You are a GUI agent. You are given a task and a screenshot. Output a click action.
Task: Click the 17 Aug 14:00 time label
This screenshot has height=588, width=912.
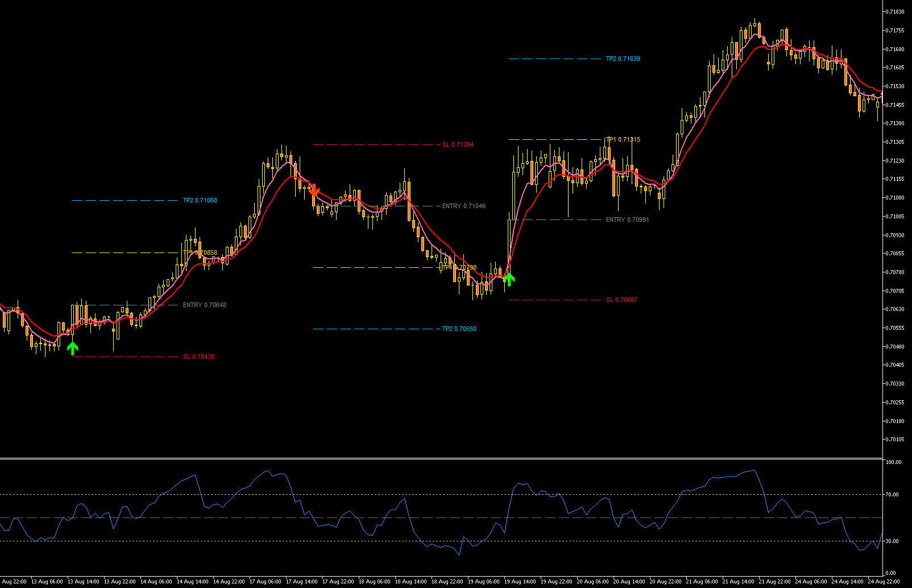[x=301, y=582]
